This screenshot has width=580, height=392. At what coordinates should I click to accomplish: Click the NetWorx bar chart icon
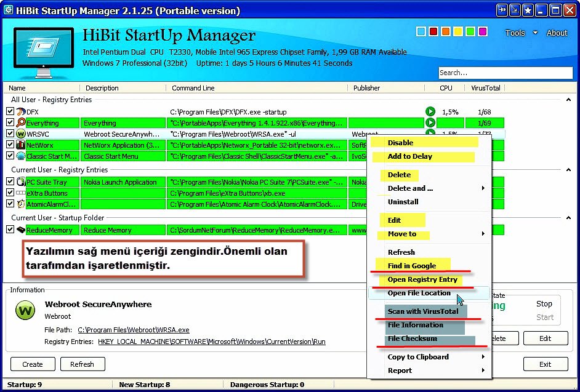21,145
